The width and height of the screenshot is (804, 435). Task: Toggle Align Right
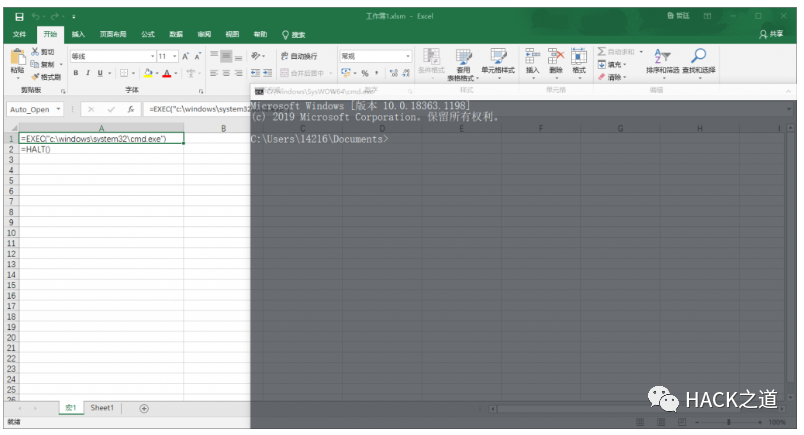238,73
